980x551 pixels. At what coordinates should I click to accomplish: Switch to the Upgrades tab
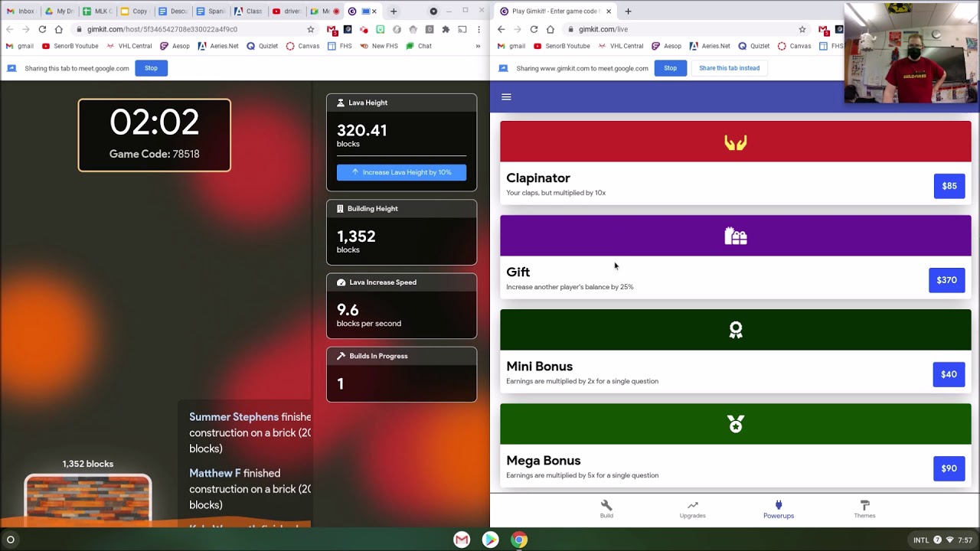pos(692,510)
